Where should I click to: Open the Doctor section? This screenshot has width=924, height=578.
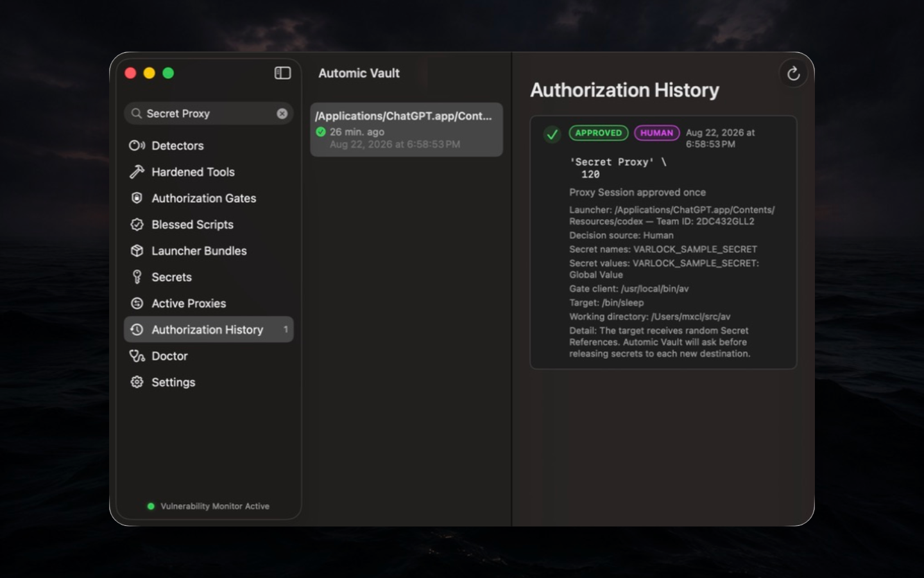point(209,356)
